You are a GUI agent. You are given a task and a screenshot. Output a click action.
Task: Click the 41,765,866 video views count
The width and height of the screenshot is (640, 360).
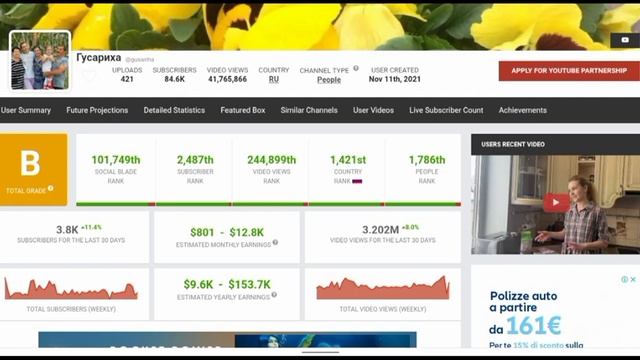click(227, 79)
